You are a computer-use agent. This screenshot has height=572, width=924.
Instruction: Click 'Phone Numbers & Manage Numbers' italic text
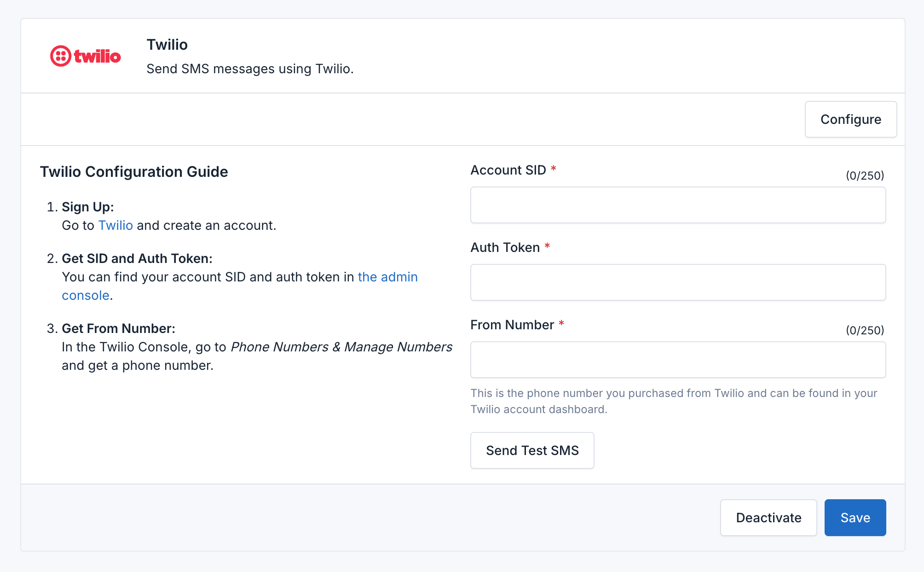point(341,347)
